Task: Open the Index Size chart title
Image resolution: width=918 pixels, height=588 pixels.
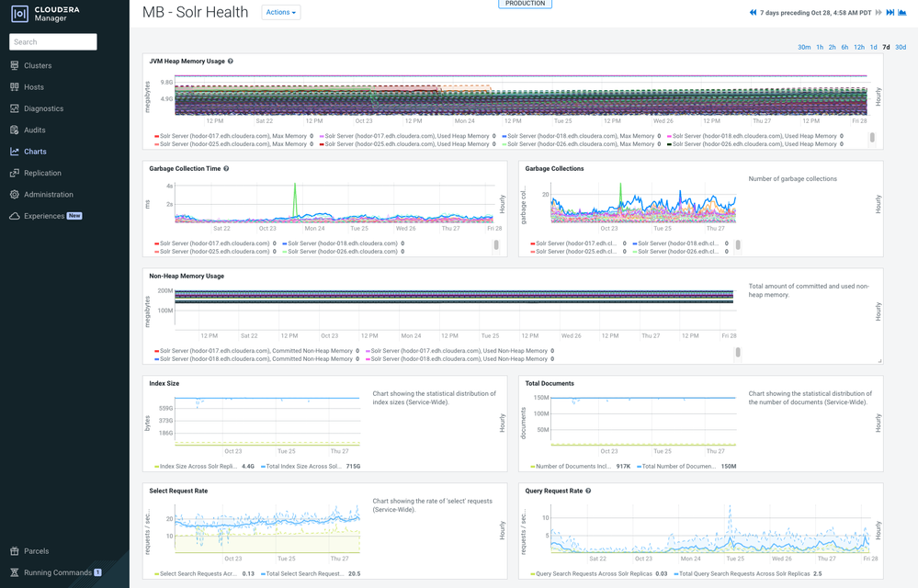Action: click(x=164, y=384)
